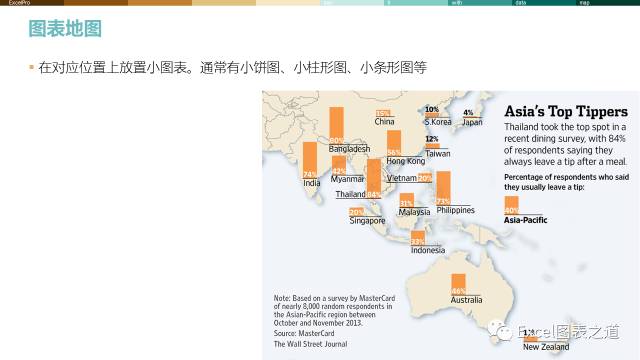
Task: Click the Hong Kong 56% bar
Action: (394, 143)
